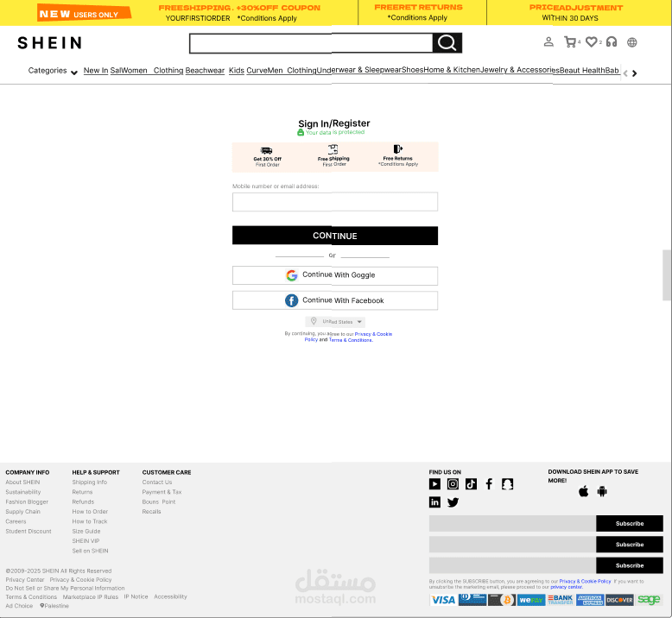Open the Terms & Conditions link under sign-in
Viewport: 672px width, 618px height.
351,340
